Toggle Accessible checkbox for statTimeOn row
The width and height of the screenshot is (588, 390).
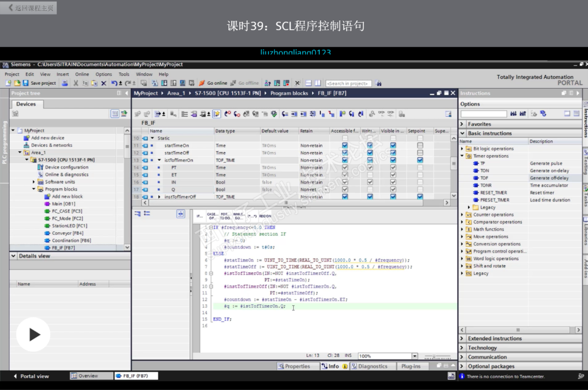pos(344,145)
